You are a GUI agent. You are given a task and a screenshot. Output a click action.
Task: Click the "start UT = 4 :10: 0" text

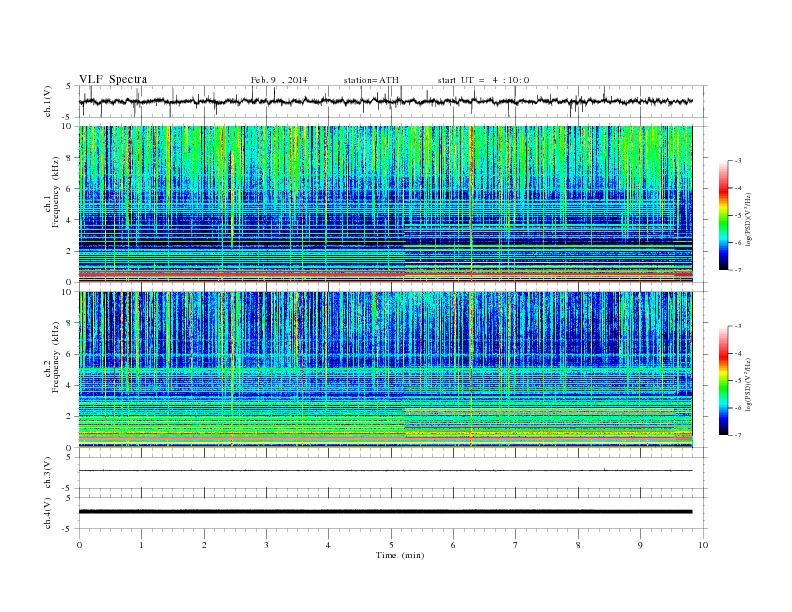click(483, 80)
